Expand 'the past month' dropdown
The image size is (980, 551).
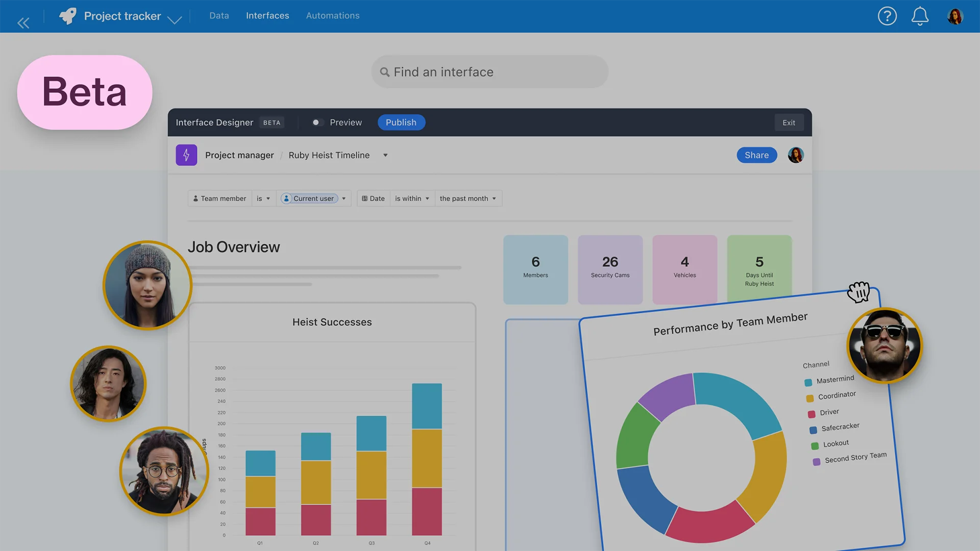tap(468, 198)
